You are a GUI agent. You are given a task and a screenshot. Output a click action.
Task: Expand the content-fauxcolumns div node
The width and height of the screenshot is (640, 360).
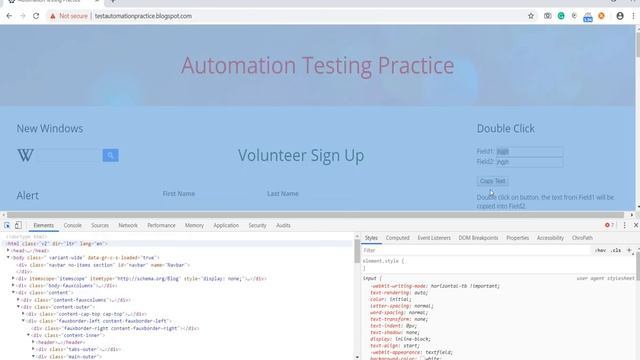pyautogui.click(x=18, y=300)
